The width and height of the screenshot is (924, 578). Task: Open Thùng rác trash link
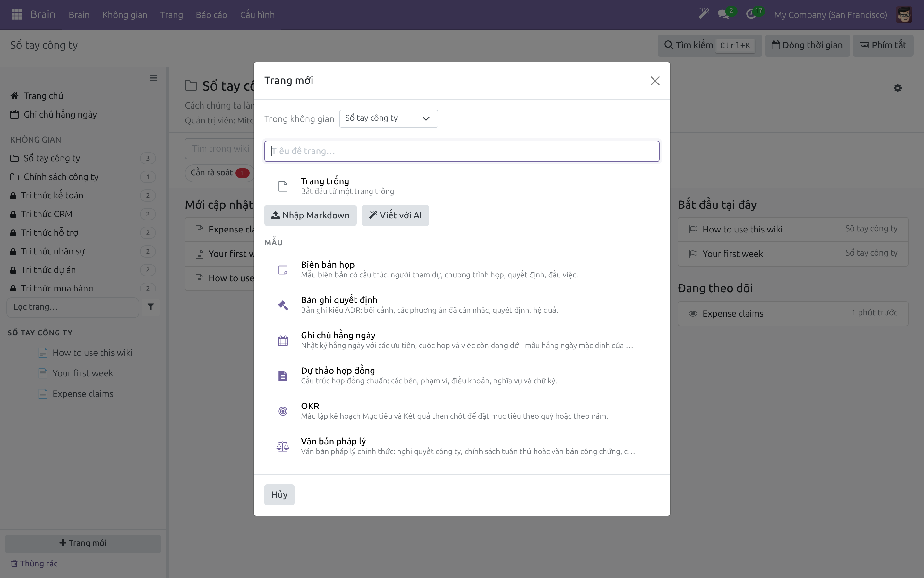(34, 564)
